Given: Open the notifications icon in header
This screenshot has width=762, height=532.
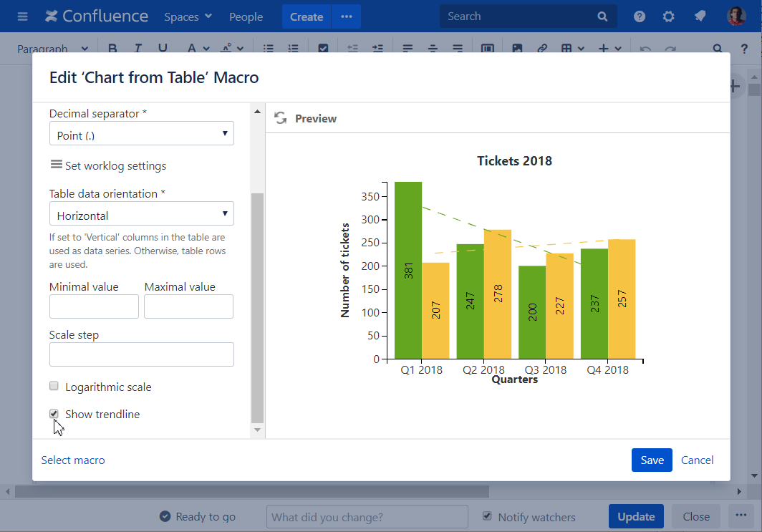Looking at the screenshot, I should click(x=700, y=16).
